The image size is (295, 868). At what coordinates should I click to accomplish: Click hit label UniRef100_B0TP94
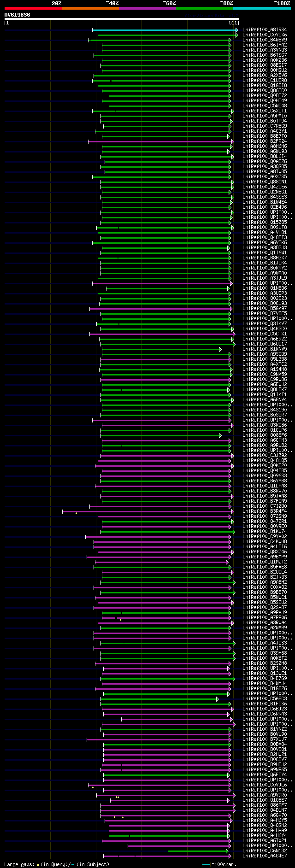click(265, 121)
